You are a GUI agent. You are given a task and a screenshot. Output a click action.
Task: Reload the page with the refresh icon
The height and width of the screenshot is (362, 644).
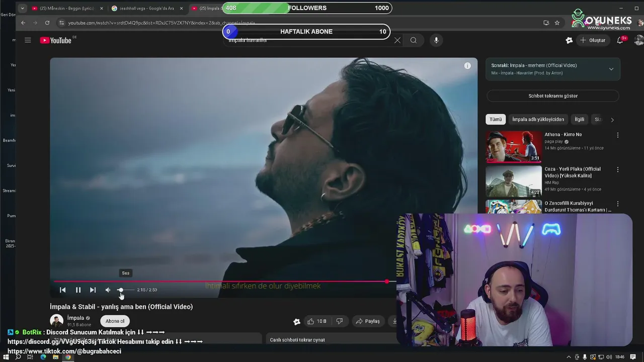pyautogui.click(x=47, y=23)
